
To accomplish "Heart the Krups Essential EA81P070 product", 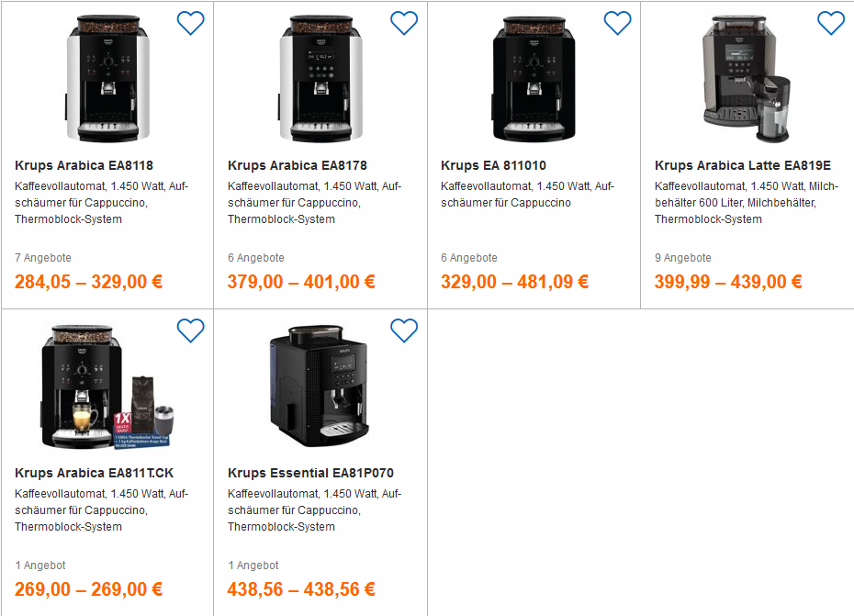I will pos(404,330).
